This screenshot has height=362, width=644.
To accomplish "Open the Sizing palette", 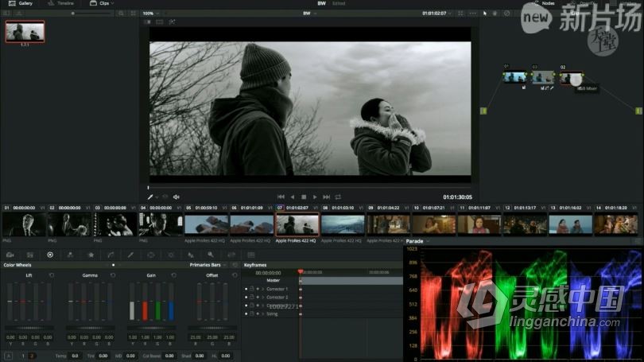I will tap(231, 255).
